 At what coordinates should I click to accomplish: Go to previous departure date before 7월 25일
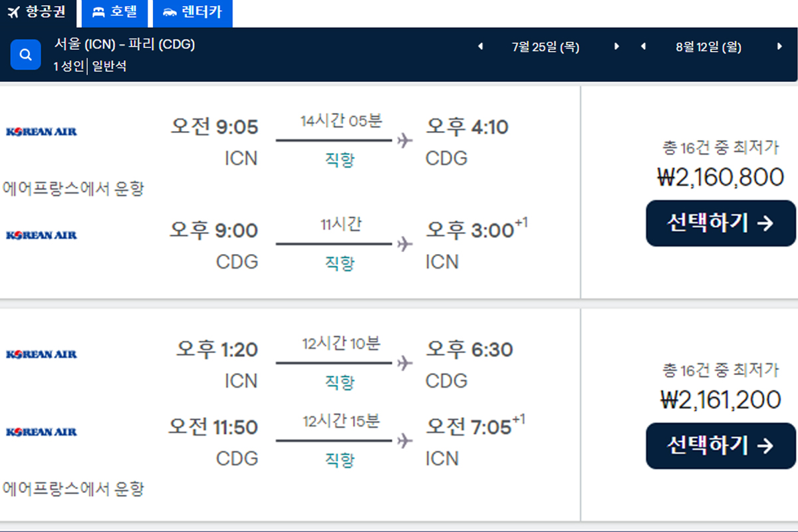[x=481, y=47]
